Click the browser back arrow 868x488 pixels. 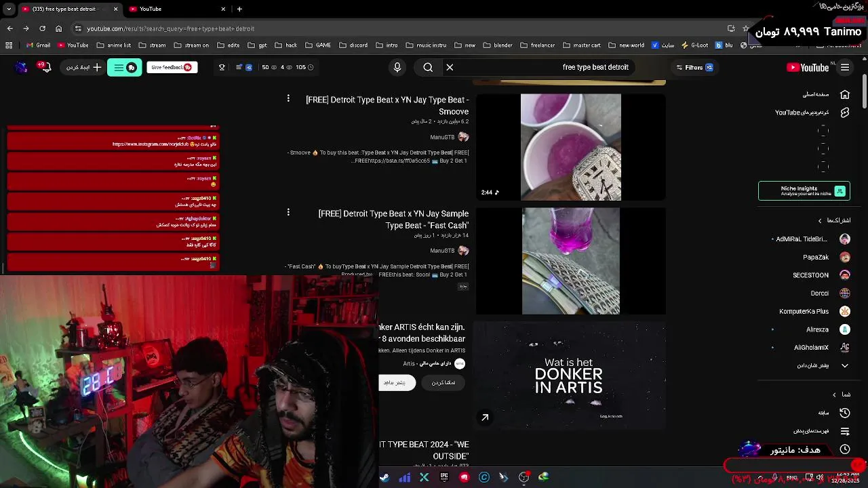9,28
